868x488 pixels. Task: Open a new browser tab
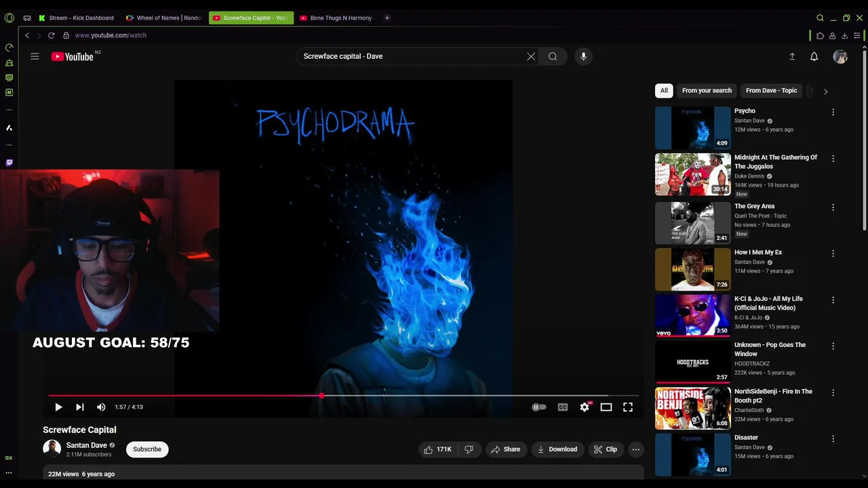pyautogui.click(x=387, y=18)
